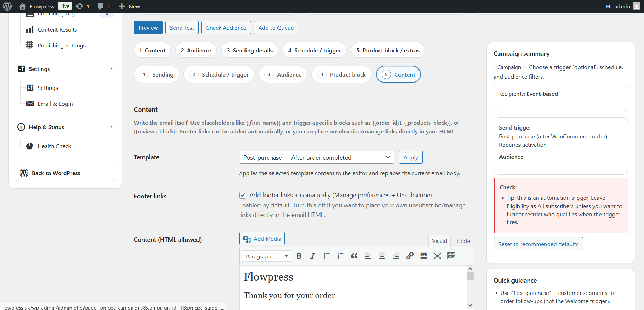This screenshot has width=644, height=310.
Task: Switch to 3. Sending details tab
Action: pos(249,50)
